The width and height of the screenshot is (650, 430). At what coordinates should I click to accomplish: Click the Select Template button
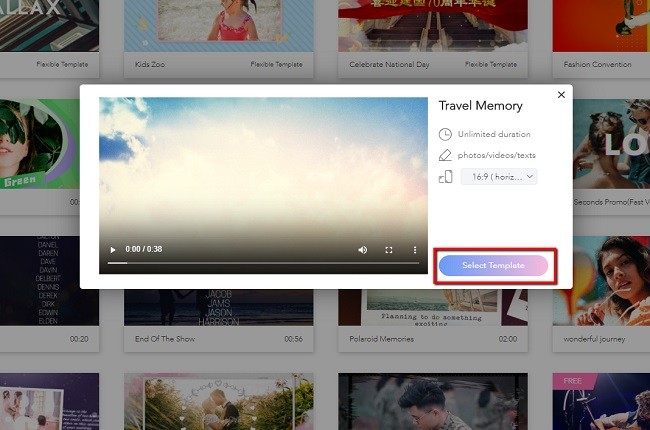pos(493,265)
